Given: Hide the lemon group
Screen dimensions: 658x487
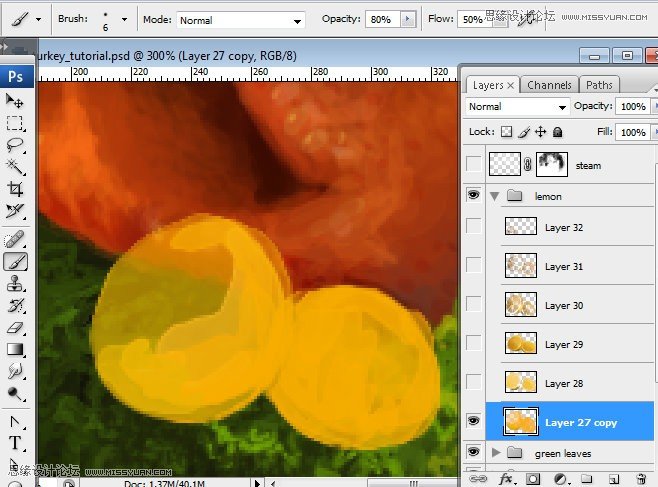Looking at the screenshot, I should pos(474,195).
